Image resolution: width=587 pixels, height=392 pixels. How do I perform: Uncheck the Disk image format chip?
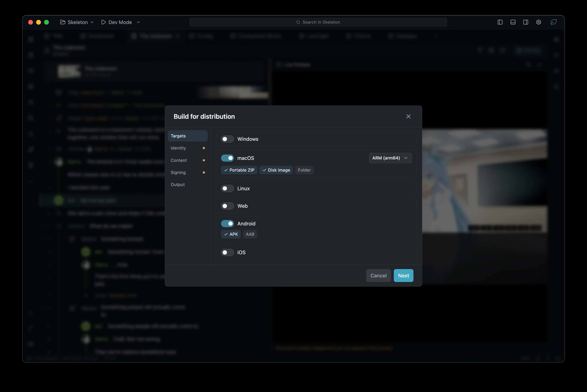(x=276, y=170)
